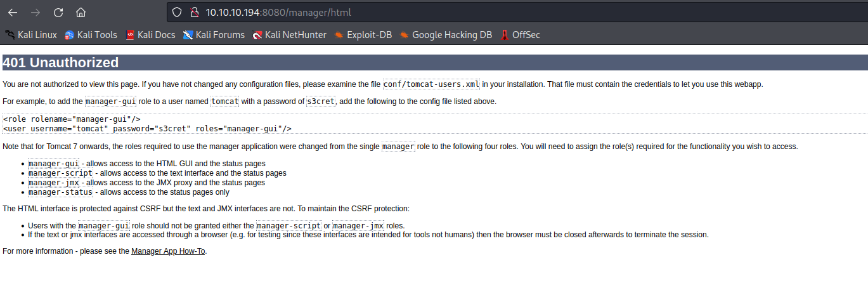
Task: Click the insecure connection padlock icon
Action: [x=194, y=12]
